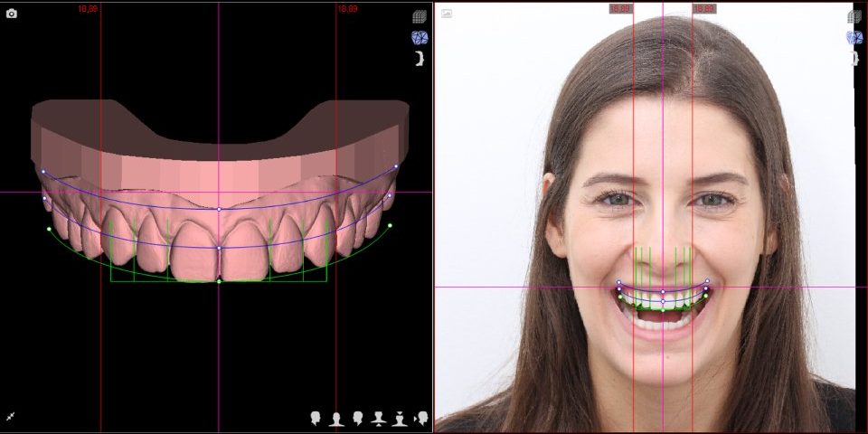Select the frontal bust view icon
This screenshot has width=868, height=434.
tap(336, 419)
